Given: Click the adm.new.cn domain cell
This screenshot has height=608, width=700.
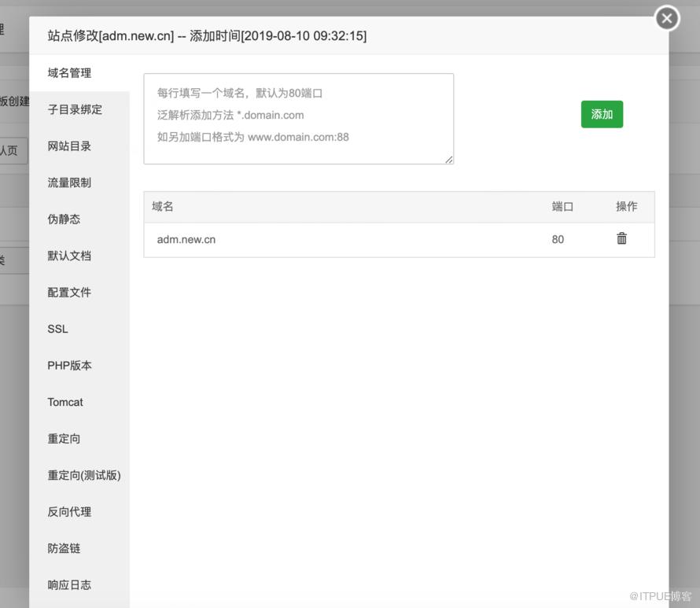Looking at the screenshot, I should pos(186,240).
